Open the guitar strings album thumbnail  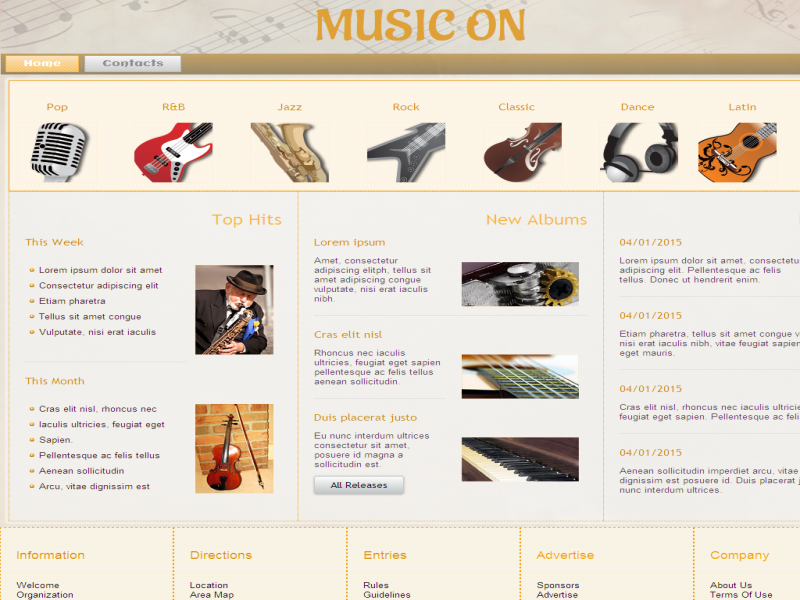point(520,377)
